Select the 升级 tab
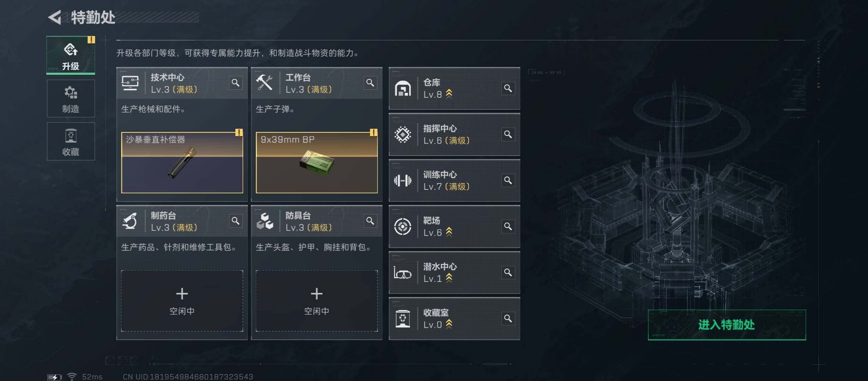Image resolution: width=868 pixels, height=381 pixels. pyautogui.click(x=71, y=55)
